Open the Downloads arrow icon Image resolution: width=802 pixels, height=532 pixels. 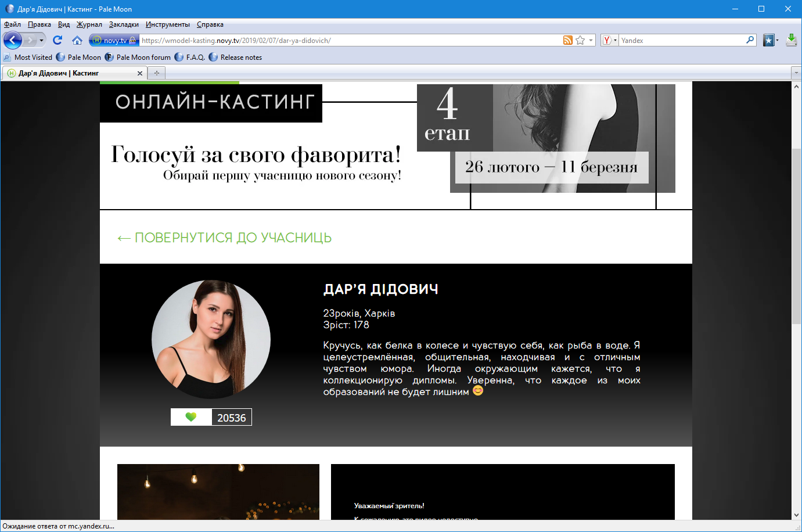[792, 40]
